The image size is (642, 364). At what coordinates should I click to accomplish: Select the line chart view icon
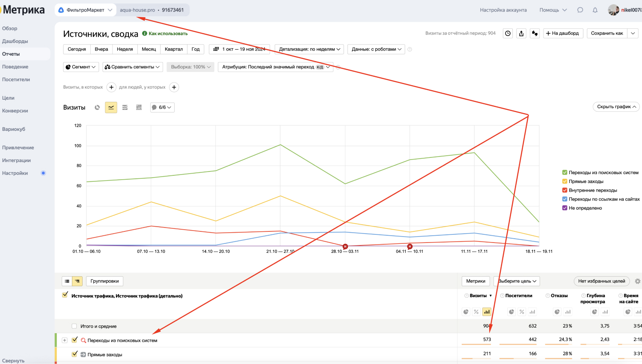pos(111,107)
